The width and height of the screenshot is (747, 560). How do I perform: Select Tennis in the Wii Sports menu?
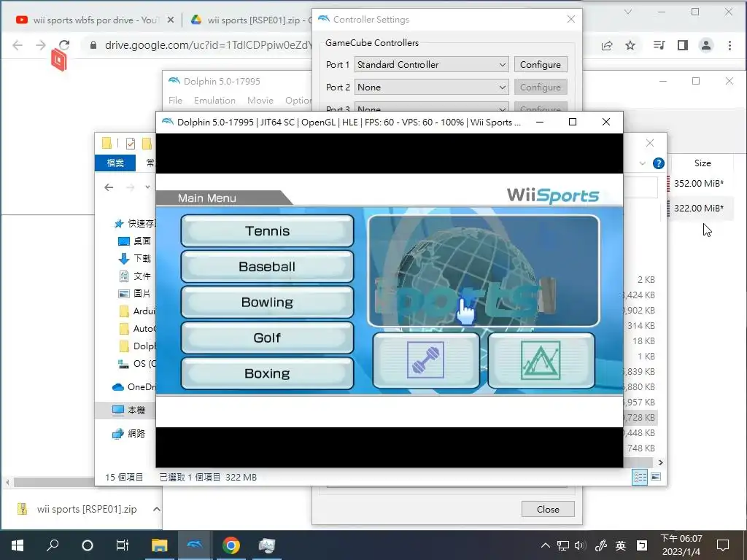[267, 231]
